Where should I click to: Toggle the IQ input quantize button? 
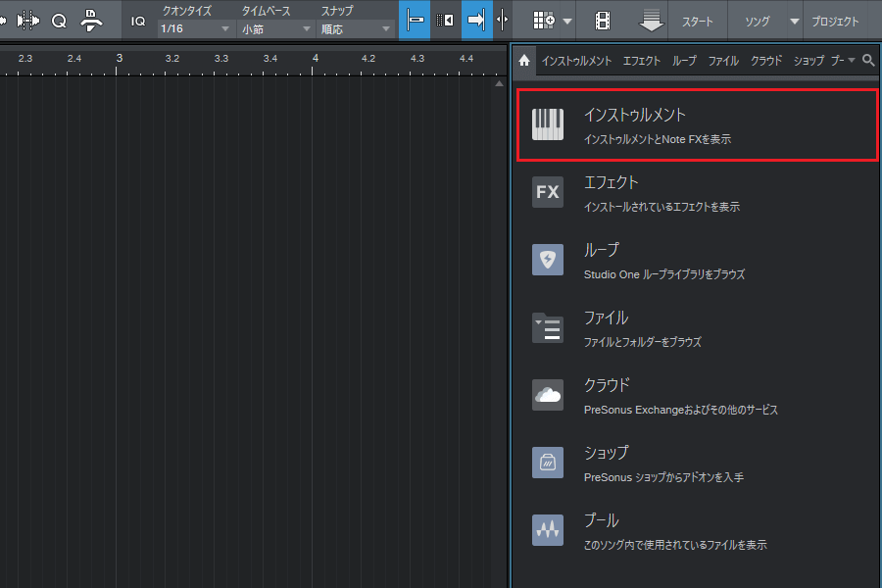click(x=138, y=22)
